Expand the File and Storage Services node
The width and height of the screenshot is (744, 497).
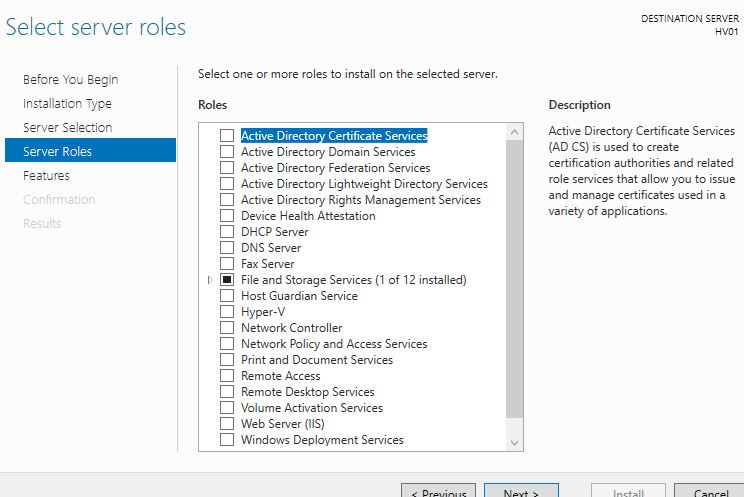[x=210, y=280]
